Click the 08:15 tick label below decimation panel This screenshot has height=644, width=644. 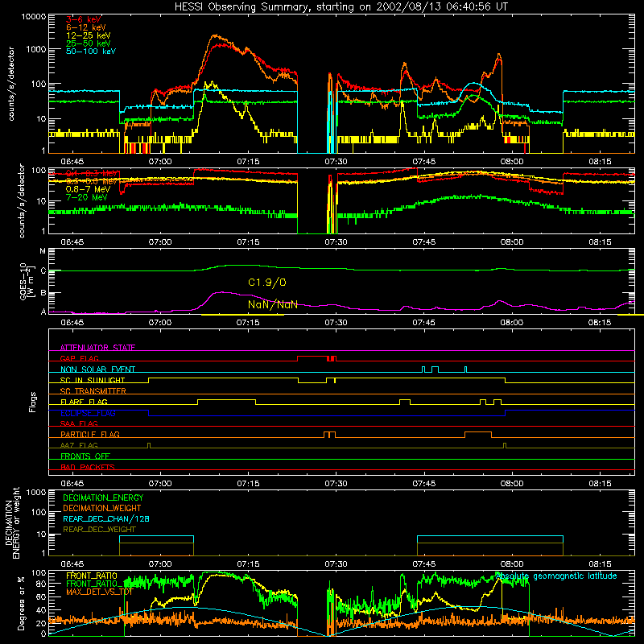[600, 564]
